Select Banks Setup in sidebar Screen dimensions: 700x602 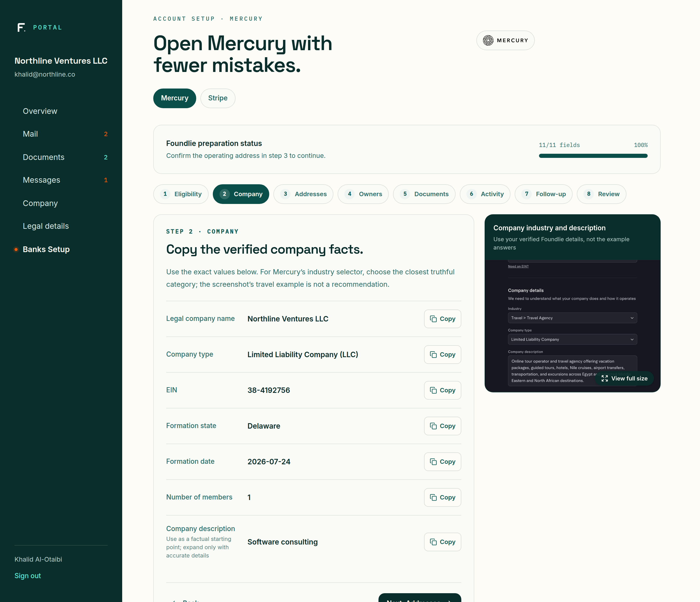coord(46,249)
